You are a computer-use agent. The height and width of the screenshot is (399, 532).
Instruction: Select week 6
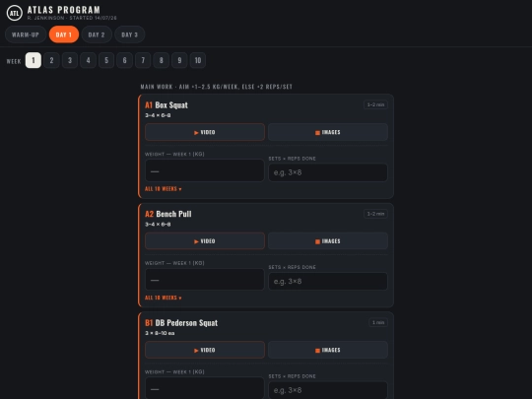coord(125,60)
